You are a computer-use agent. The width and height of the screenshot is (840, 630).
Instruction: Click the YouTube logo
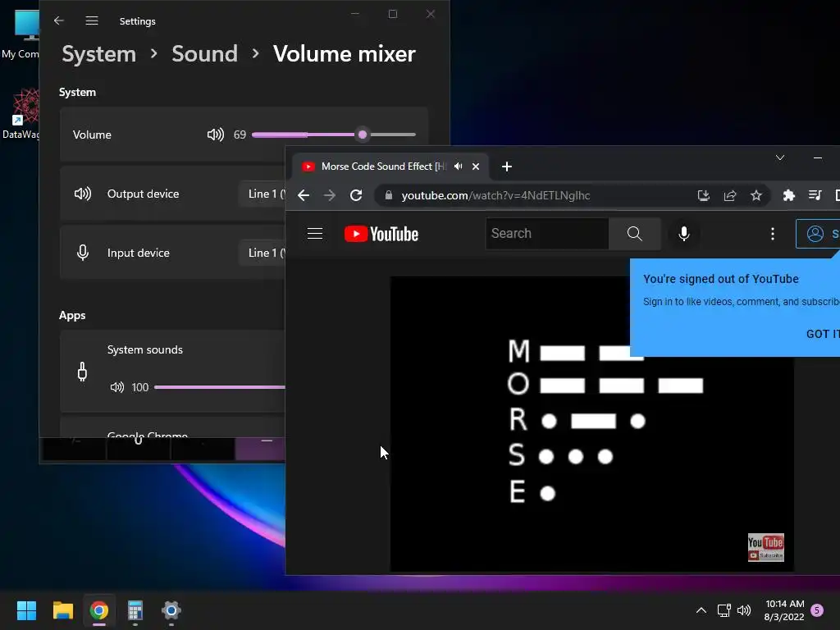(381, 234)
